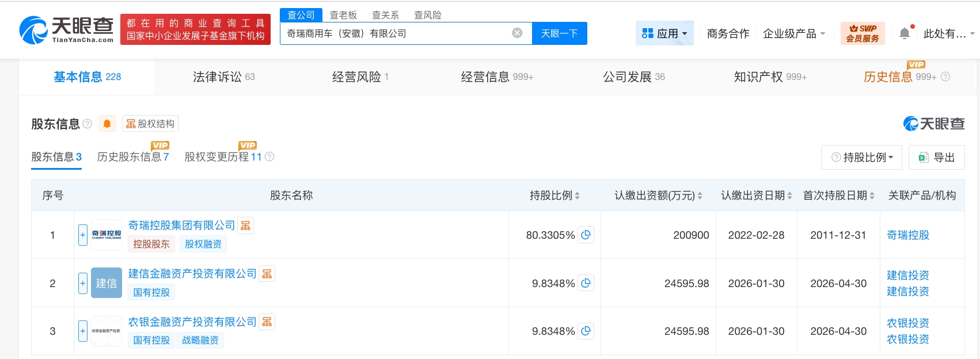The image size is (980, 359).
Task: Select the 股东信息 3 sub-tab
Action: (x=56, y=156)
